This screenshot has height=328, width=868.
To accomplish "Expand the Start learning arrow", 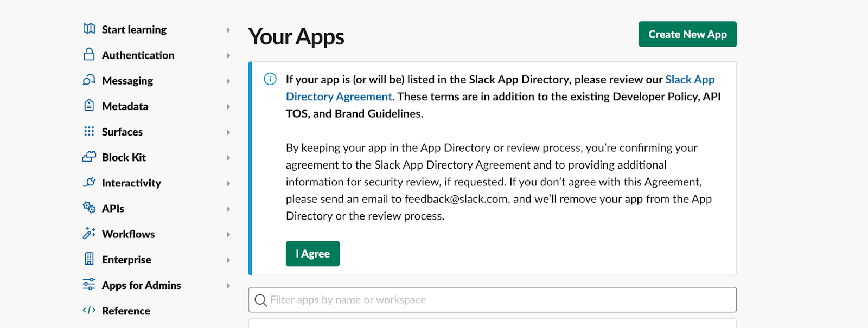I will (x=228, y=30).
